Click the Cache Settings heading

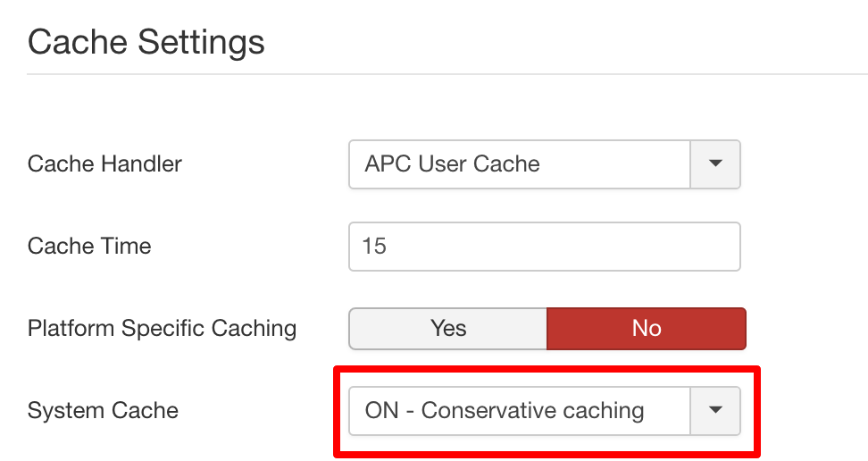pos(146,42)
